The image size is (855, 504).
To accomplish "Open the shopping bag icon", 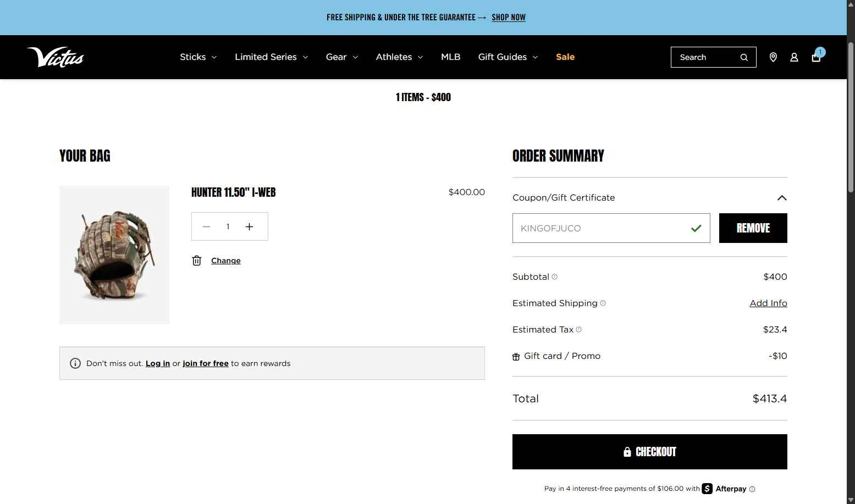I will (x=816, y=57).
